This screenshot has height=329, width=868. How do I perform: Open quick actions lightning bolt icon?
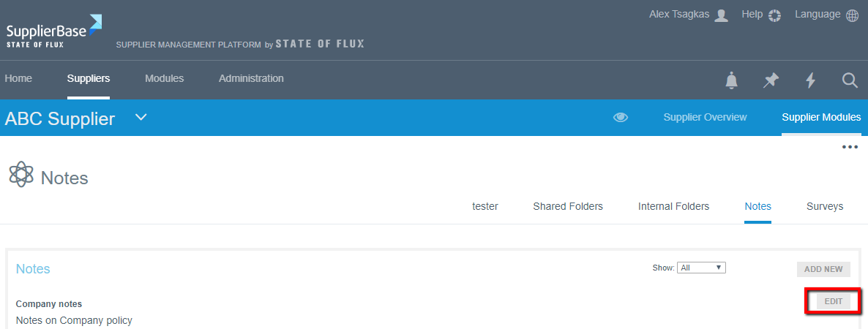click(810, 80)
